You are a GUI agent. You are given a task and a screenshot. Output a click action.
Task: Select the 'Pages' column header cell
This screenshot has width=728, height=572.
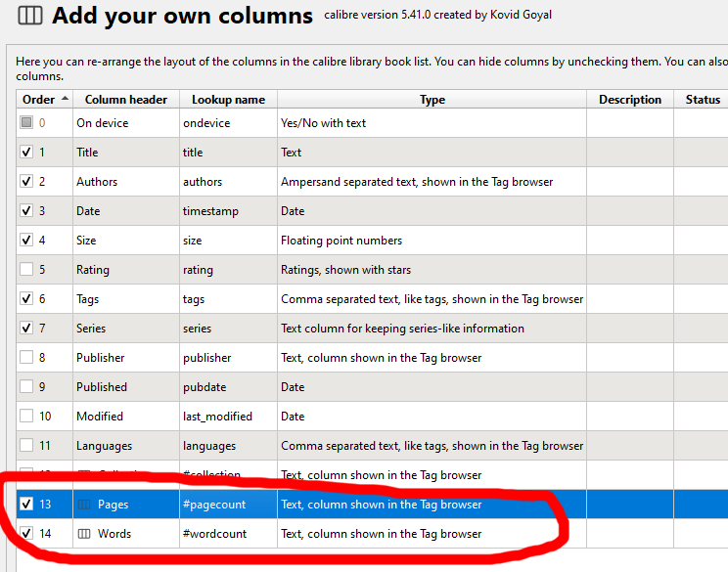coord(126,505)
